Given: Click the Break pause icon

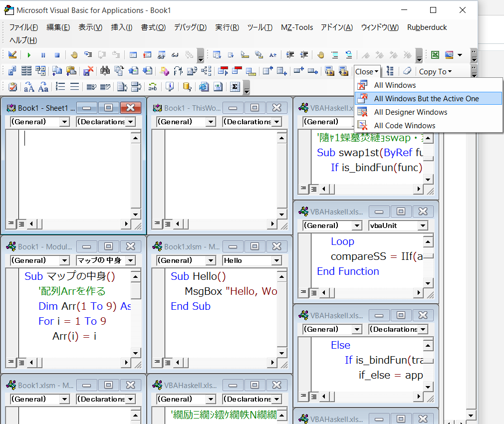Looking at the screenshot, I should tap(43, 55).
